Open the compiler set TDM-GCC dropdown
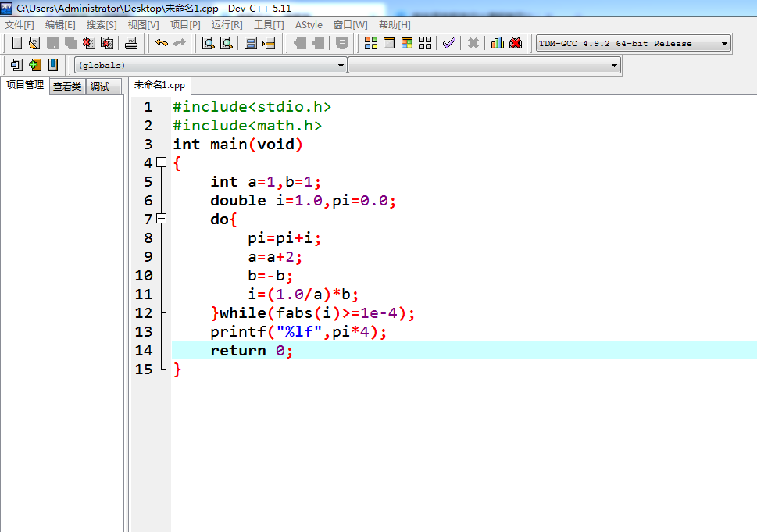The image size is (757, 532). (634, 44)
